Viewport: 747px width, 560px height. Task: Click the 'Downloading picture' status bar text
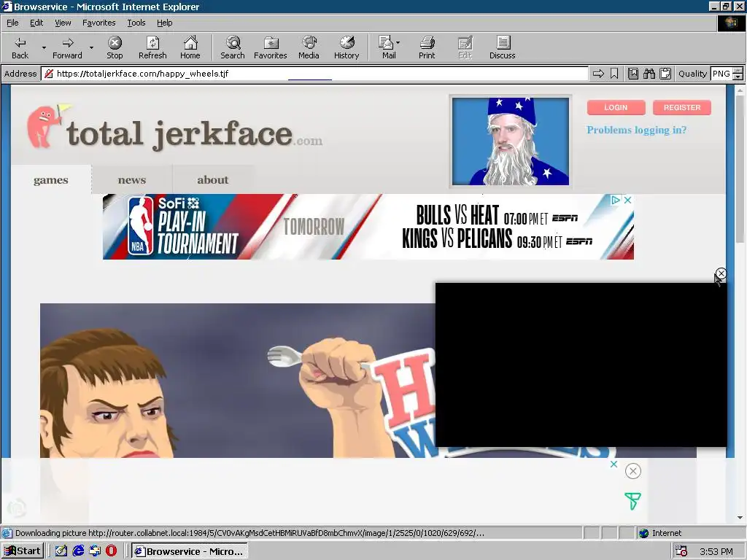tap(249, 533)
